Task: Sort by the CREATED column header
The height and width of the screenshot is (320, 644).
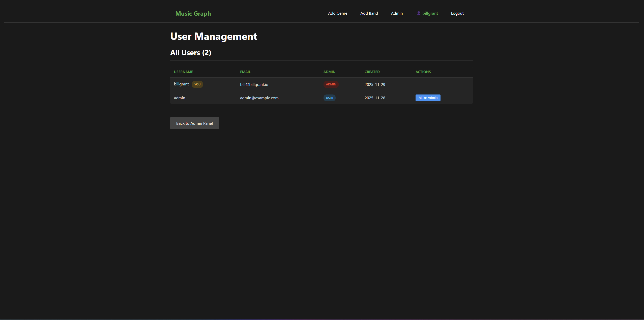Action: click(372, 72)
